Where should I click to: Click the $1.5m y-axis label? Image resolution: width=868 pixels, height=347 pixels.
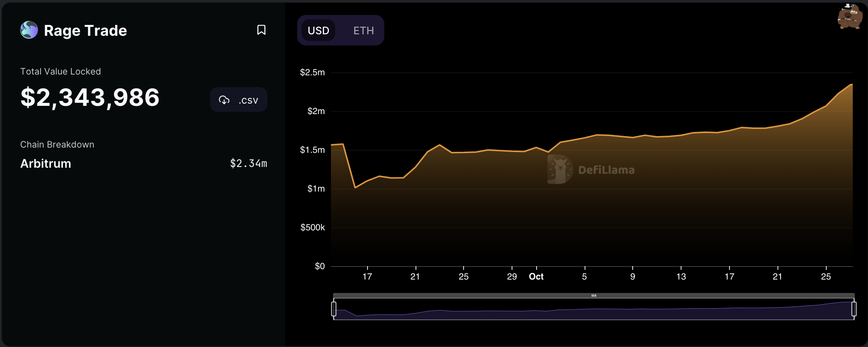[x=312, y=150]
